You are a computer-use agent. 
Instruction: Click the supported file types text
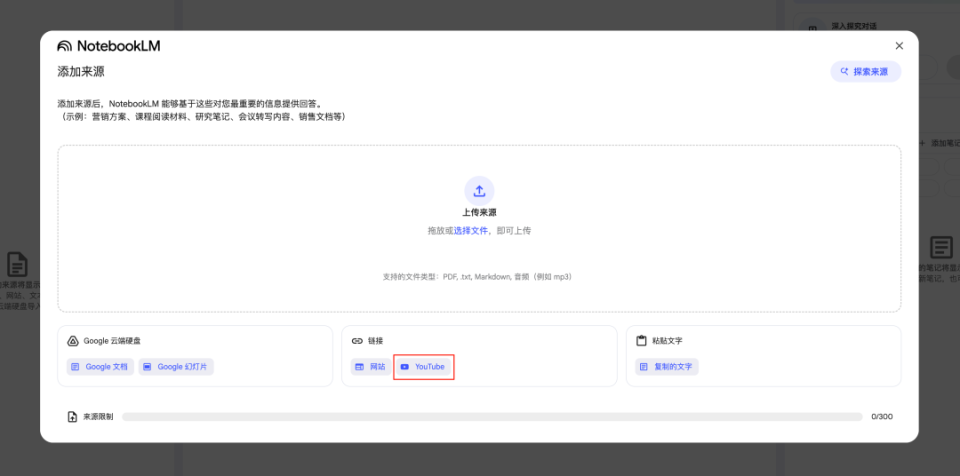(x=478, y=277)
